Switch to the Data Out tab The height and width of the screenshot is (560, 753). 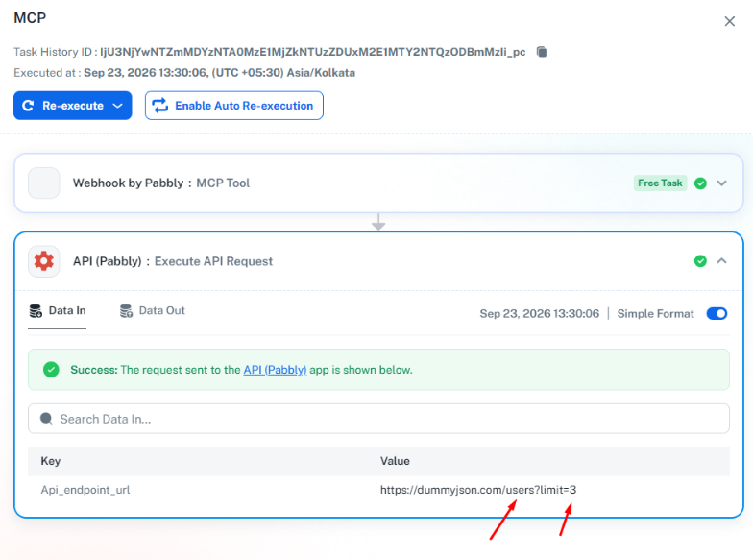pyautogui.click(x=152, y=311)
